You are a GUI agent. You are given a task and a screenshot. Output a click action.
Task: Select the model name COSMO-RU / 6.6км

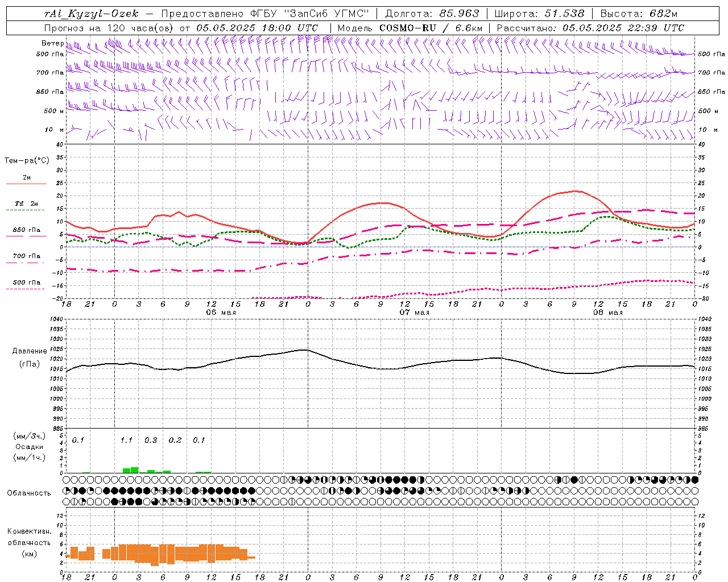point(431,28)
